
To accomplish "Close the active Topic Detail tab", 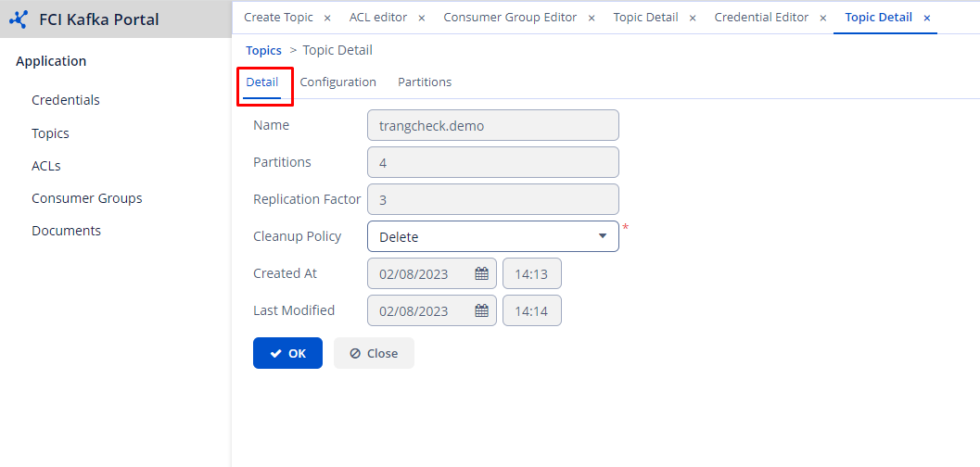I will [x=926, y=18].
